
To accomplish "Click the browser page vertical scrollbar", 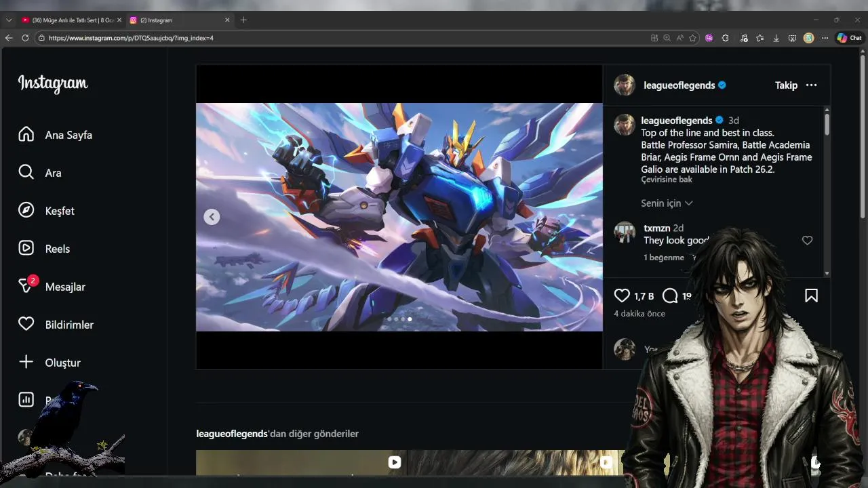I will pyautogui.click(x=863, y=136).
